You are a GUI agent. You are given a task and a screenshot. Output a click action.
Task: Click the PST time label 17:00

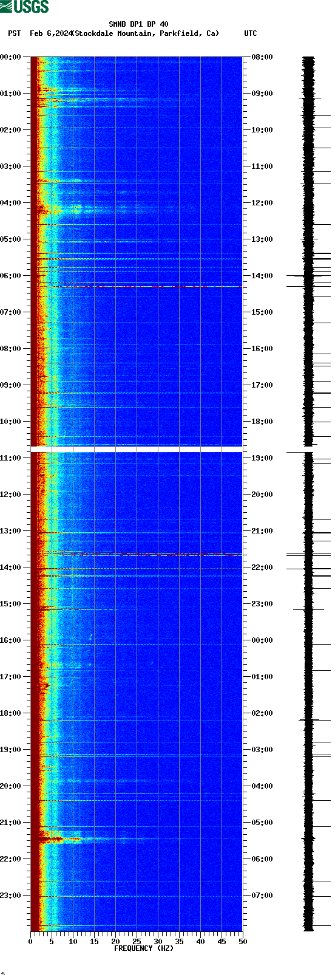click(x=11, y=677)
